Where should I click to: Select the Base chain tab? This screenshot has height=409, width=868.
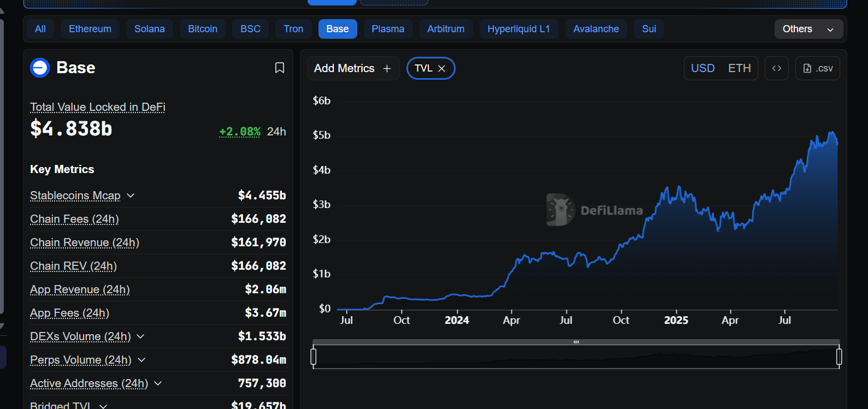[x=338, y=29]
